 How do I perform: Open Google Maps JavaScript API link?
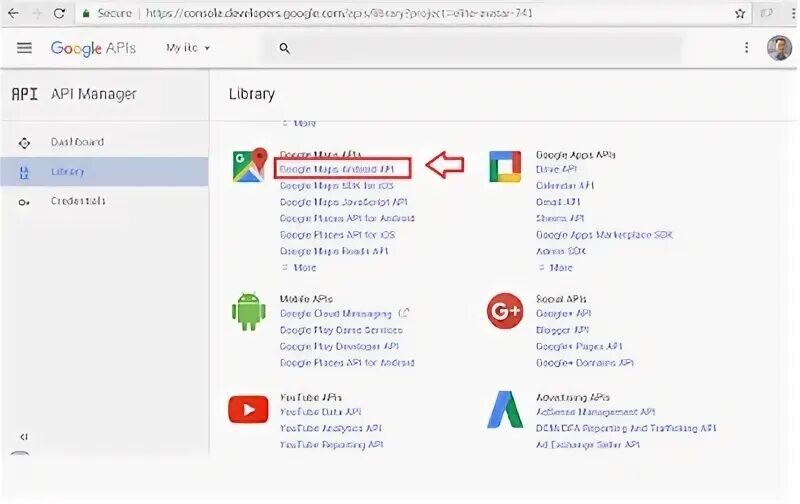[x=343, y=202]
